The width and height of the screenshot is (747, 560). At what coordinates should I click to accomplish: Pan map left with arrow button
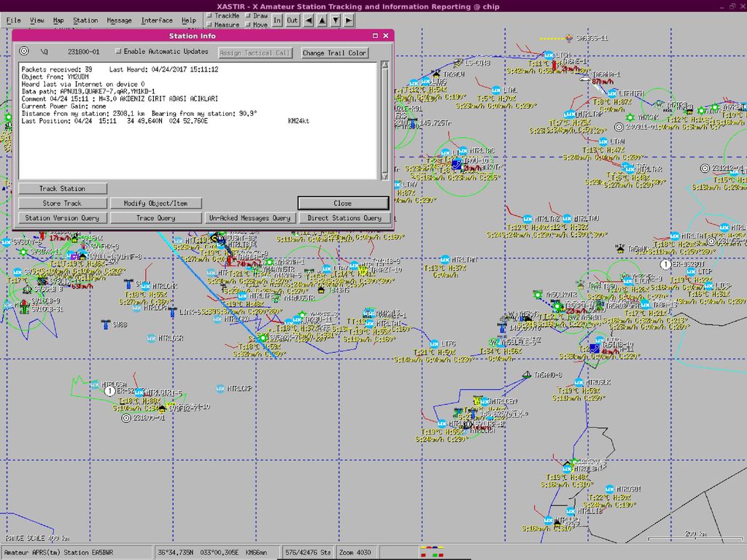click(309, 20)
